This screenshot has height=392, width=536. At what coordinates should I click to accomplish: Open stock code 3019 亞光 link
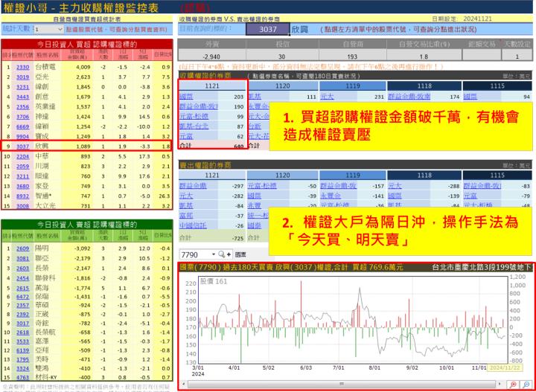point(23,77)
